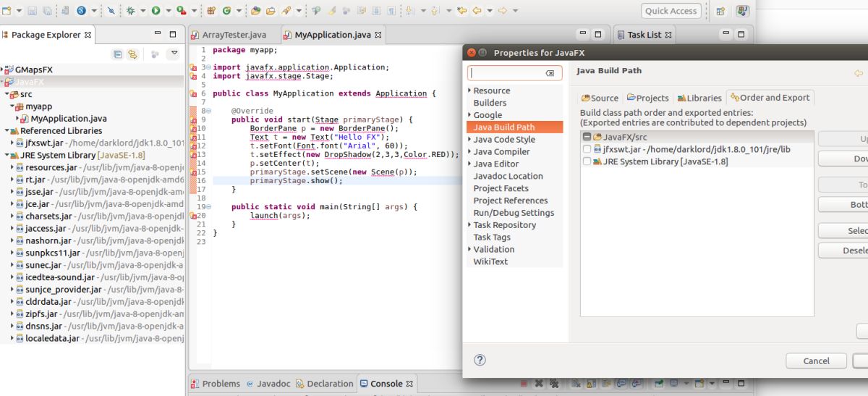Select jfxswt.jar under Referenced Libraries
This screenshot has height=396, width=868.
(43, 143)
